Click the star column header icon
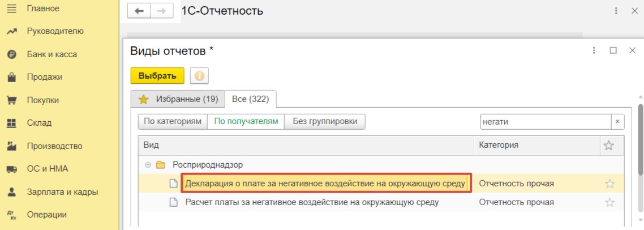This screenshot has height=230, width=644. [x=609, y=145]
